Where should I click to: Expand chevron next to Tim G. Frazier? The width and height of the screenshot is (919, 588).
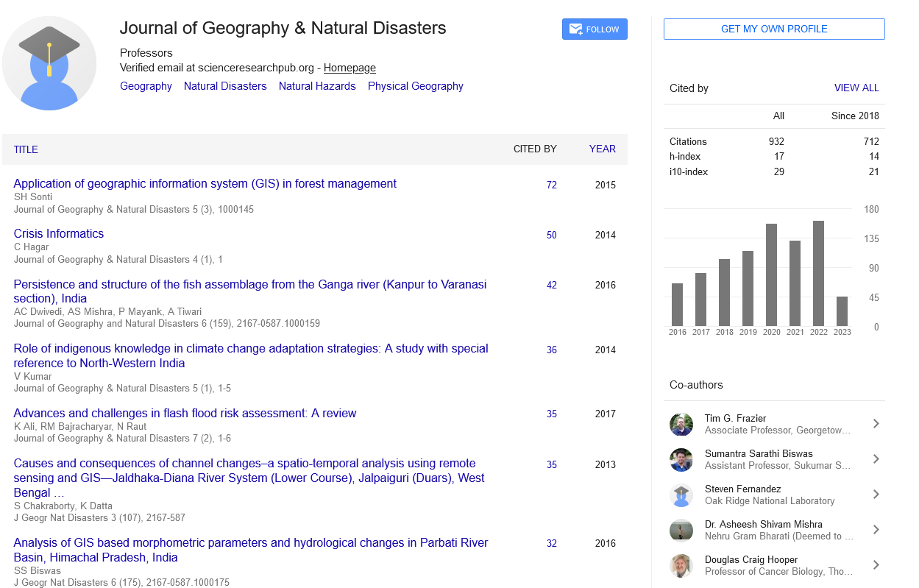click(876, 424)
